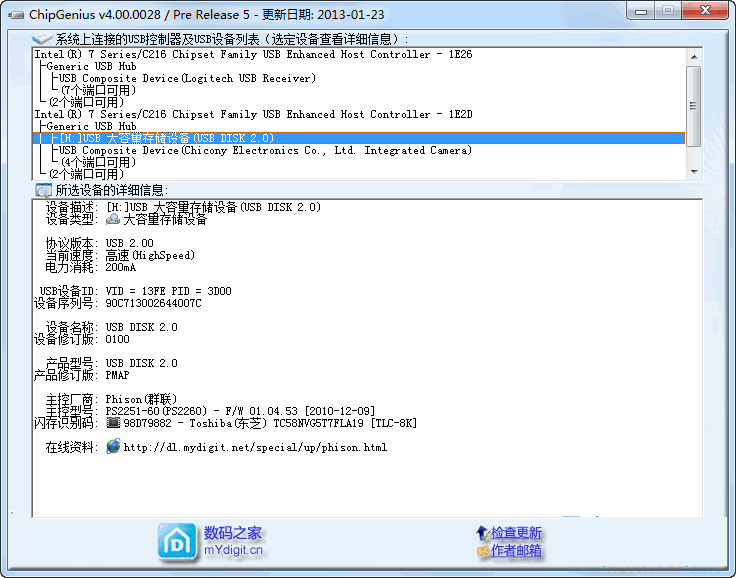Click the device list scrollbar thumb

694,106
